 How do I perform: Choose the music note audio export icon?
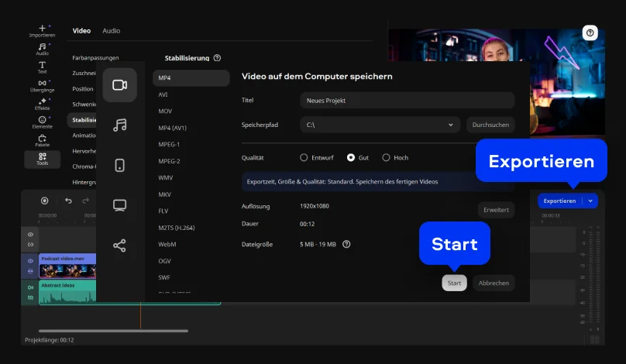(x=119, y=125)
